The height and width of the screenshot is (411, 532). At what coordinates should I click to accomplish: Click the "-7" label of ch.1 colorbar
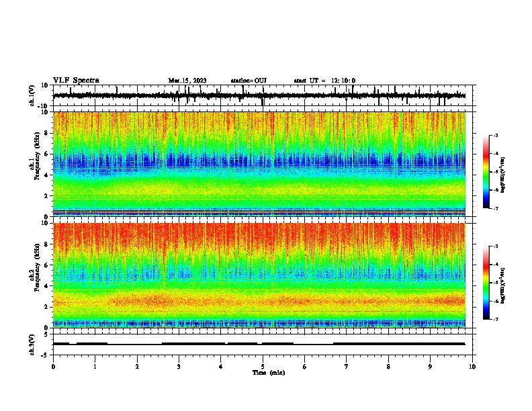pyautogui.click(x=496, y=208)
